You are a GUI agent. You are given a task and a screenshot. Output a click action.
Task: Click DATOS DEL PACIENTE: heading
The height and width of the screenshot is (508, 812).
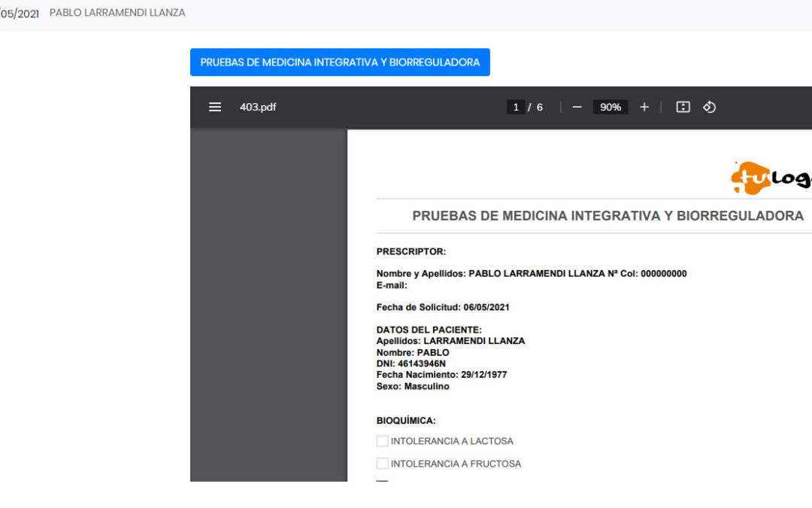tap(429, 330)
